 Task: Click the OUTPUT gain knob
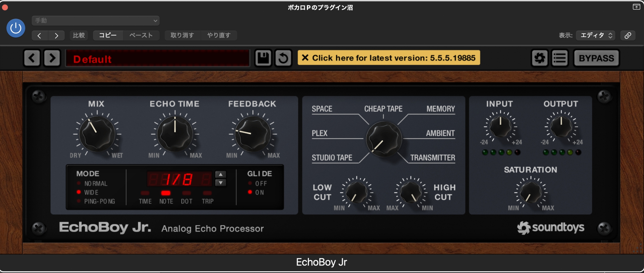tap(561, 127)
